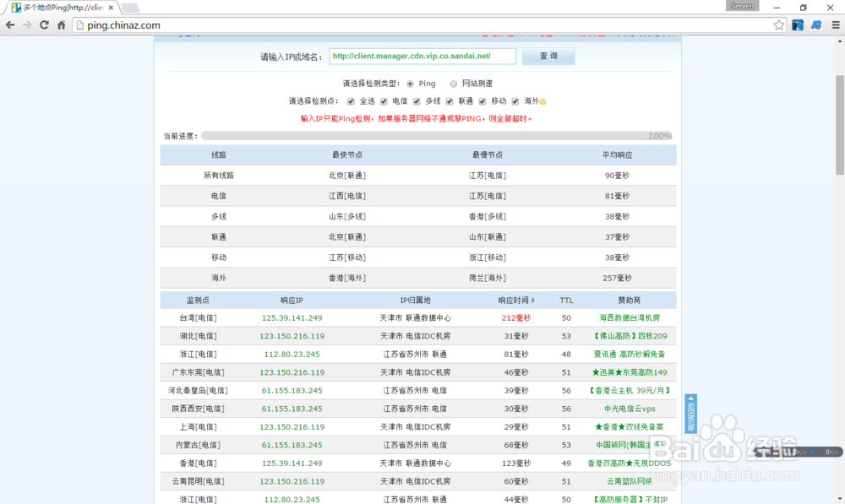Toggle the 海外 checkbox

coord(515,101)
